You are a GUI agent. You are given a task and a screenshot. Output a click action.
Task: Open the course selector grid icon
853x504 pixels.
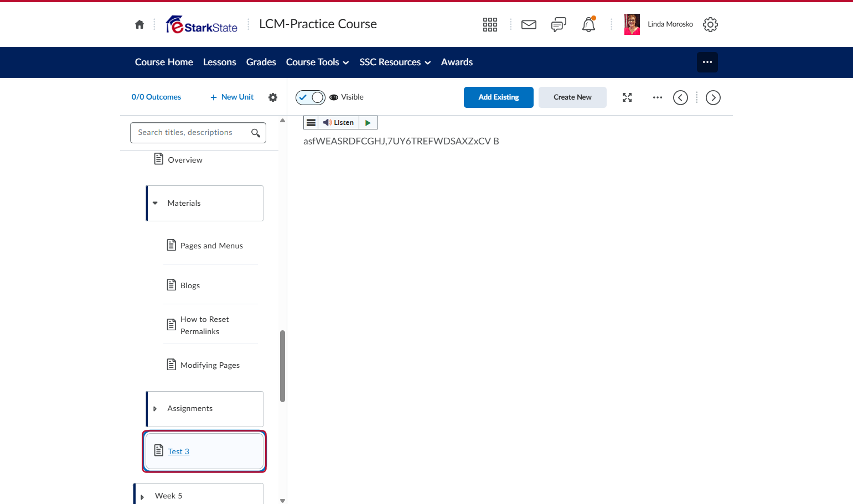click(490, 24)
